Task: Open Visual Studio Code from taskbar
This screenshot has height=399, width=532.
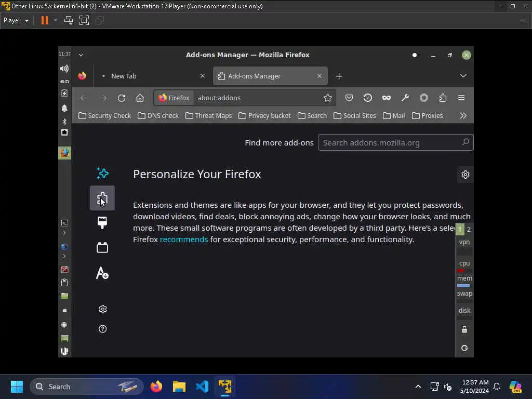Action: 202,387
